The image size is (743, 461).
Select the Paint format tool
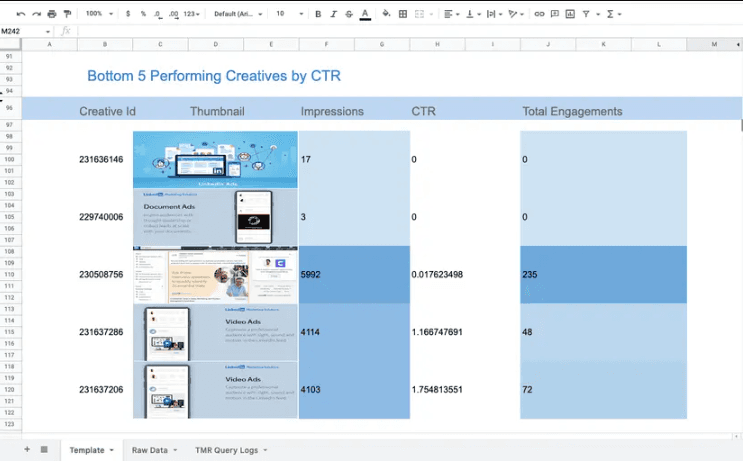67,14
